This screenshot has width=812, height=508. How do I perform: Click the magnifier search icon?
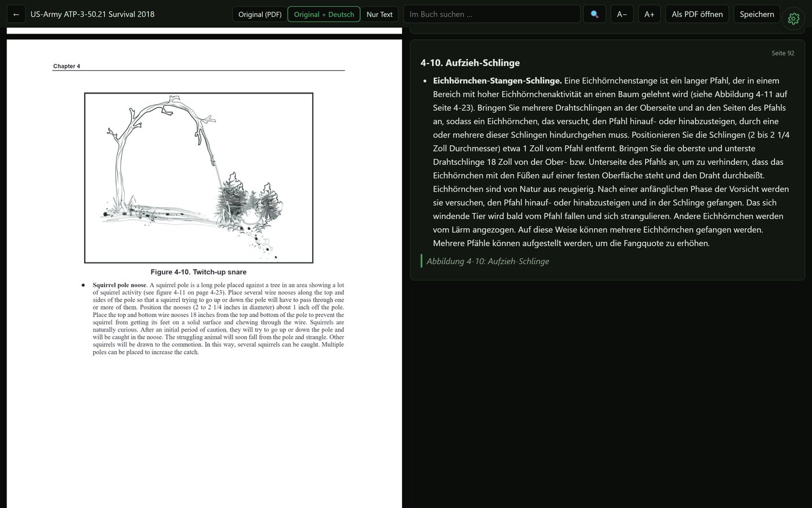(x=594, y=14)
